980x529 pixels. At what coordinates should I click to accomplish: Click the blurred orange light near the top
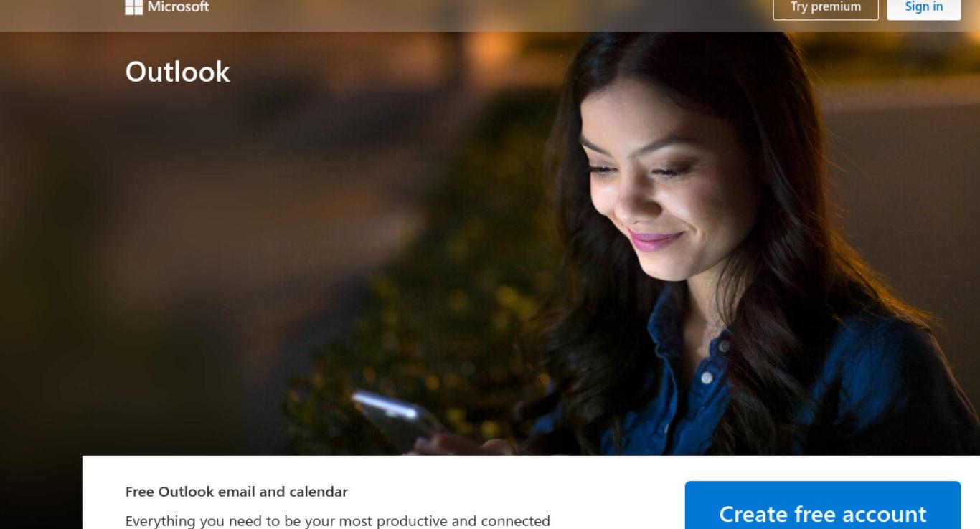[495, 50]
